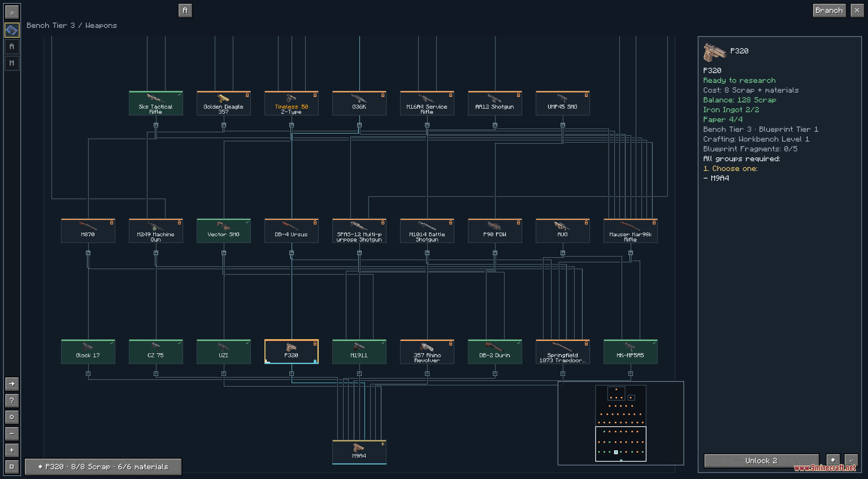868x479 pixels.
Task: Select the Timeless .50 Z-Type node
Action: click(x=291, y=103)
